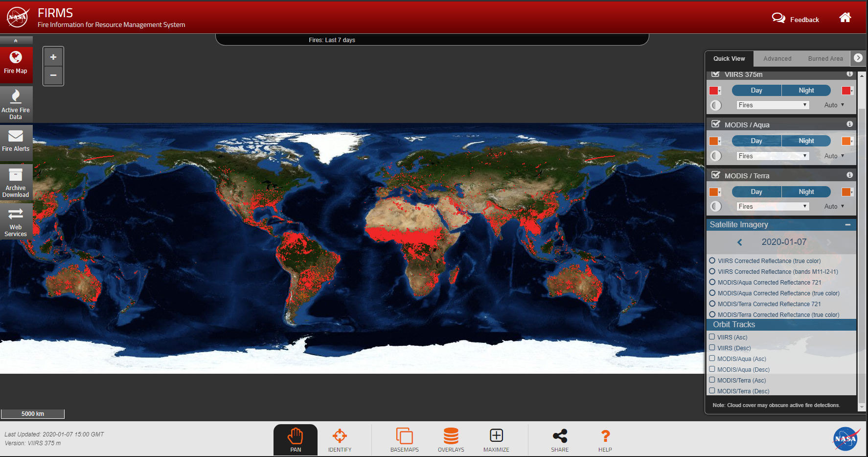Click the Feedback link
The width and height of the screenshot is (868, 457).
tap(796, 20)
